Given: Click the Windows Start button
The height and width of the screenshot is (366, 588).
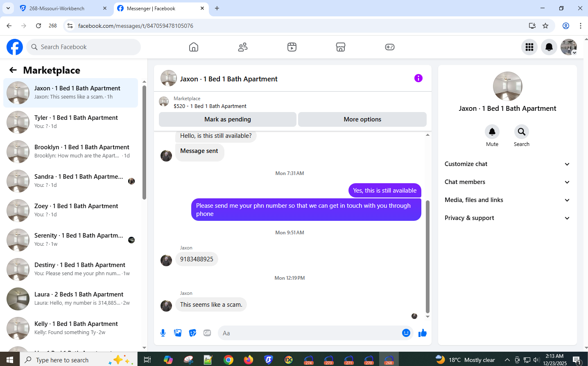Looking at the screenshot, I should pyautogui.click(x=10, y=360).
